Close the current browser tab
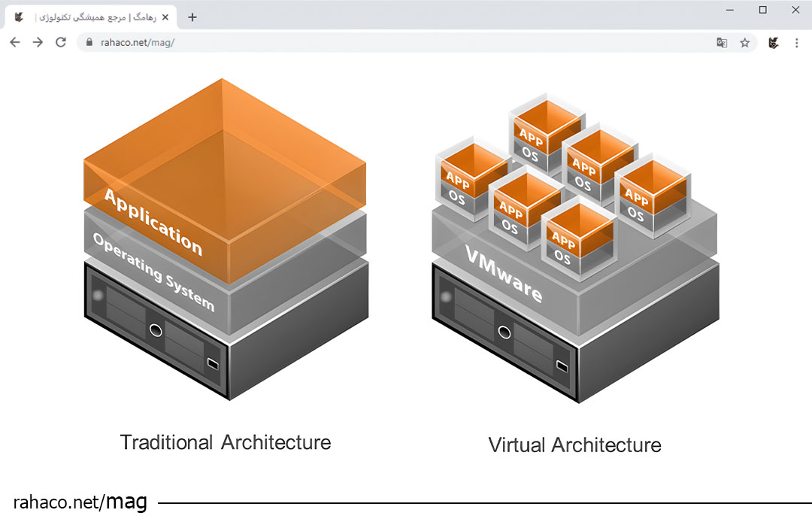Image resolution: width=812 pixels, height=516 pixels. (165, 16)
